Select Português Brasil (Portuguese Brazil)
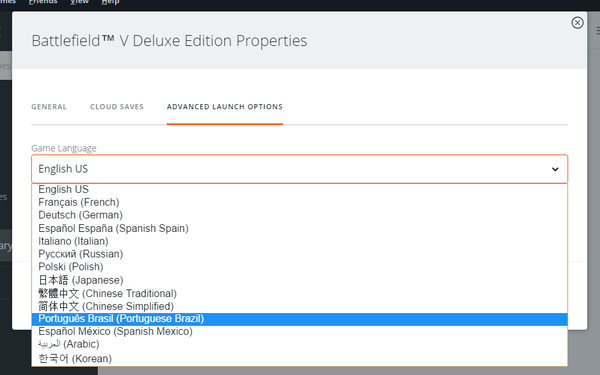 coord(300,319)
